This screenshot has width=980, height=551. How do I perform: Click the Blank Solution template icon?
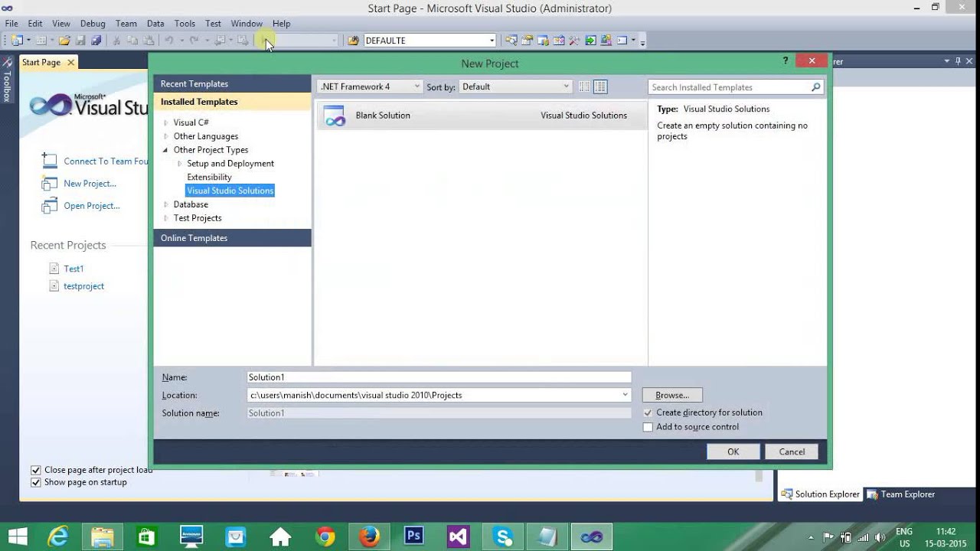[335, 116]
